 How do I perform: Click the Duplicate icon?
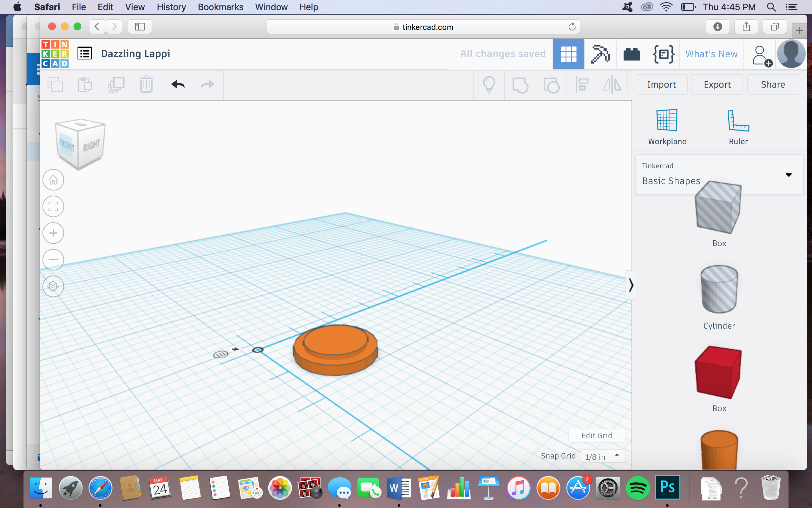click(x=116, y=84)
